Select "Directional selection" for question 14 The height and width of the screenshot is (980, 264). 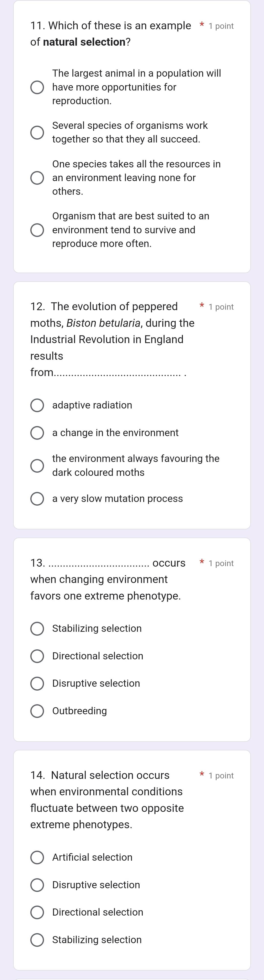click(37, 912)
